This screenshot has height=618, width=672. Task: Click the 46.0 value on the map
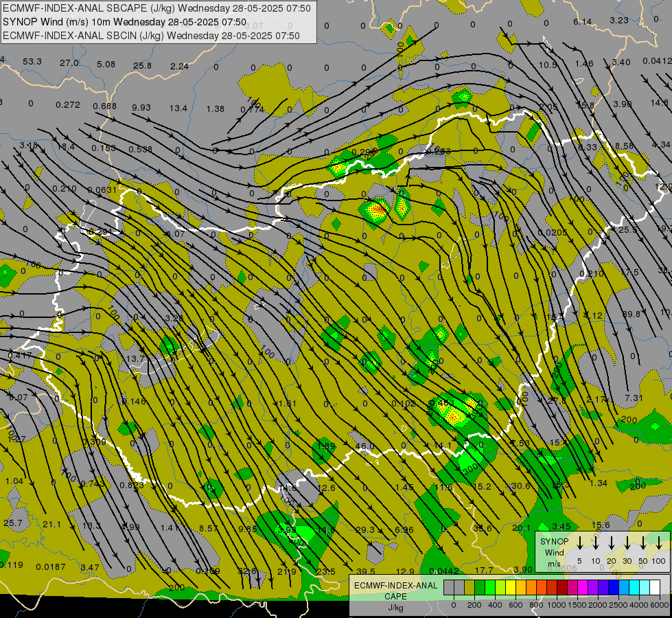click(x=364, y=446)
